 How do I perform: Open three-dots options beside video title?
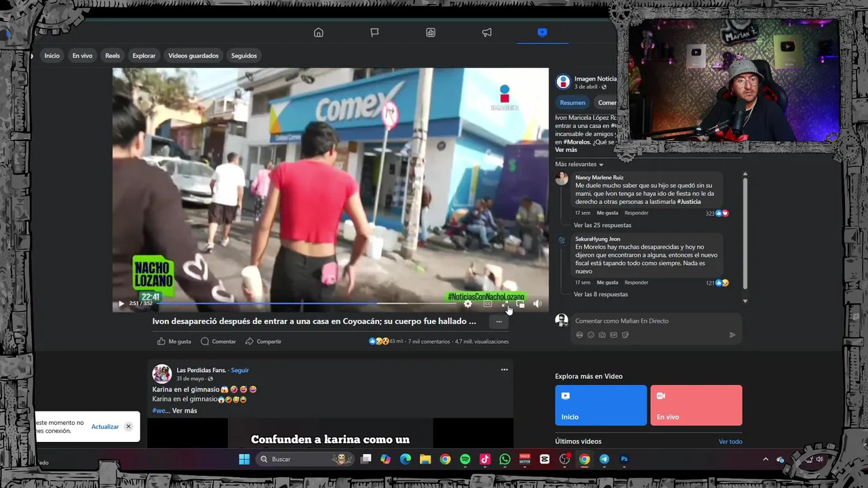[x=498, y=322]
